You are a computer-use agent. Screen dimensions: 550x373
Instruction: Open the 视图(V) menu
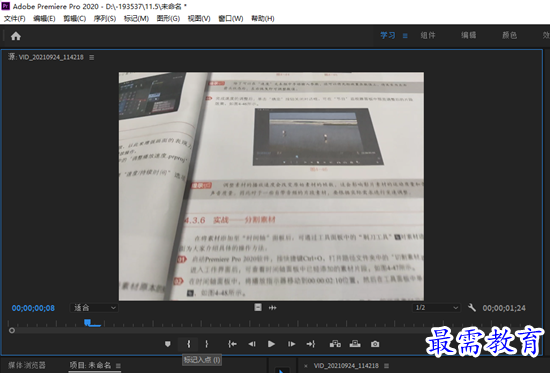(x=199, y=19)
